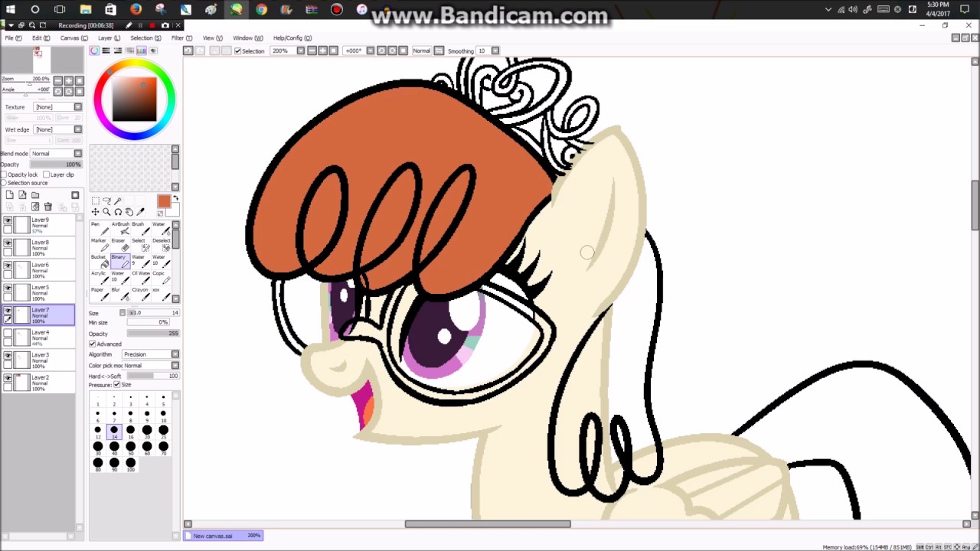Open the Texture dropdown
Screen dimensions: 980x551
58,107
